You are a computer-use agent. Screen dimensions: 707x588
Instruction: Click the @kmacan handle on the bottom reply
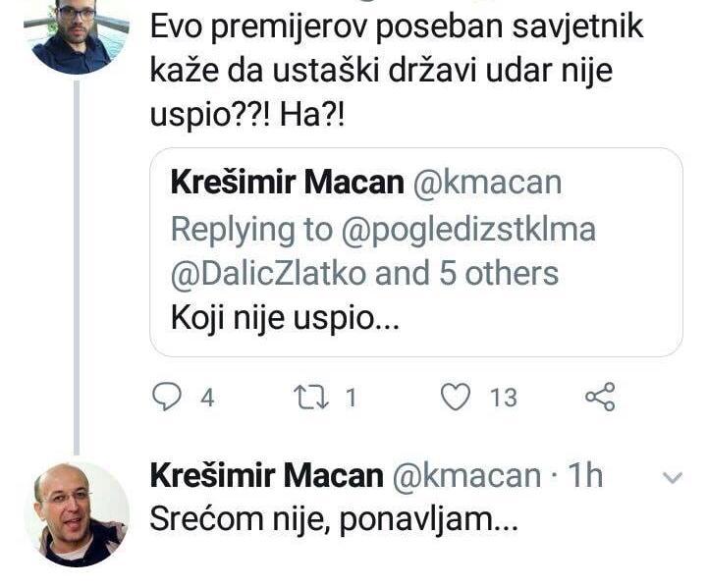click(x=465, y=476)
